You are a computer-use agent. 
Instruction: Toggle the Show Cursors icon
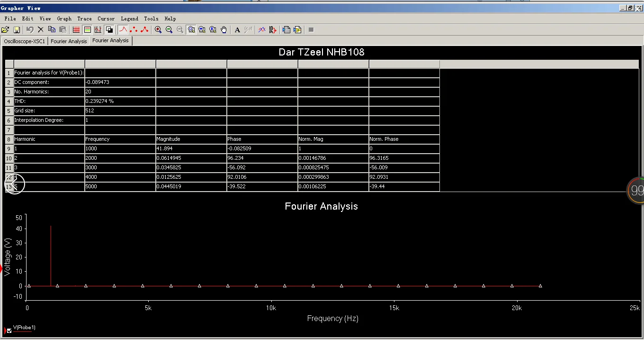(x=98, y=29)
